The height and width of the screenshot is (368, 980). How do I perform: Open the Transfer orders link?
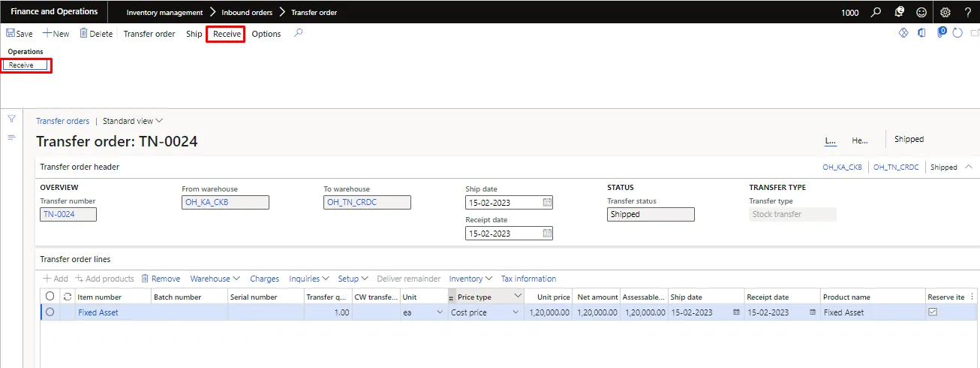point(62,121)
